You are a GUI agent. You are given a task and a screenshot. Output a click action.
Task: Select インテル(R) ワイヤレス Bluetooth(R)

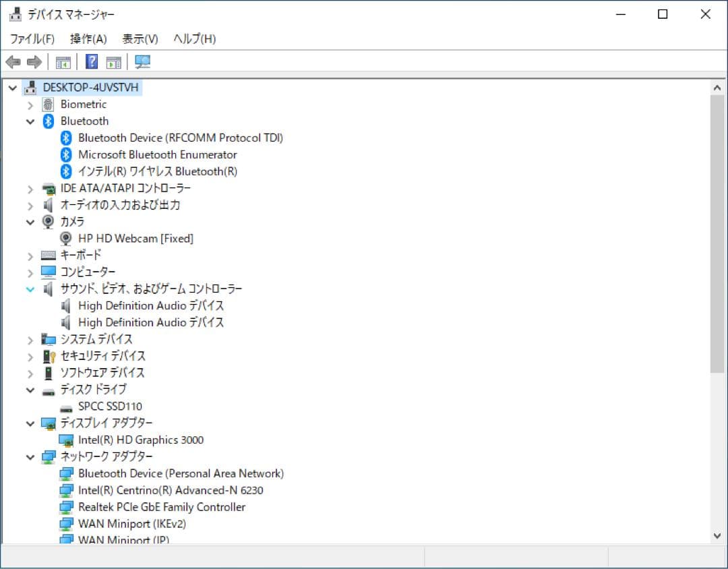click(x=158, y=171)
